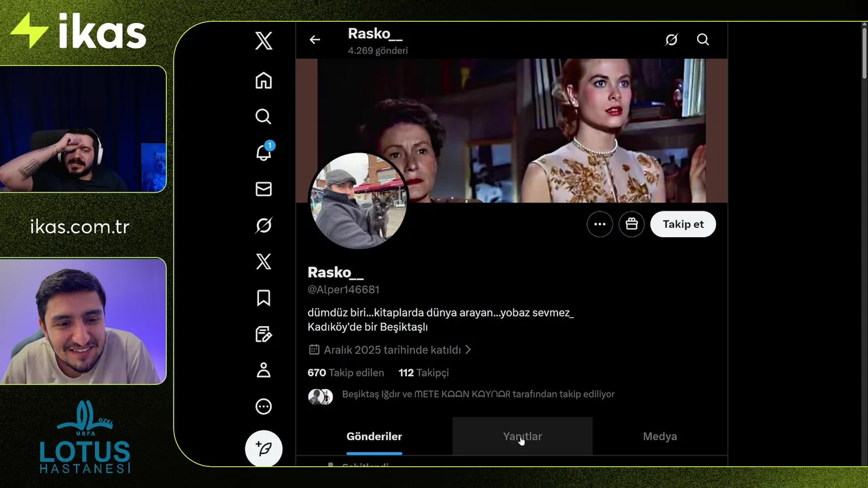This screenshot has width=868, height=488.
Task: Open More options circle icon in the sidebar
Action: pyautogui.click(x=264, y=407)
